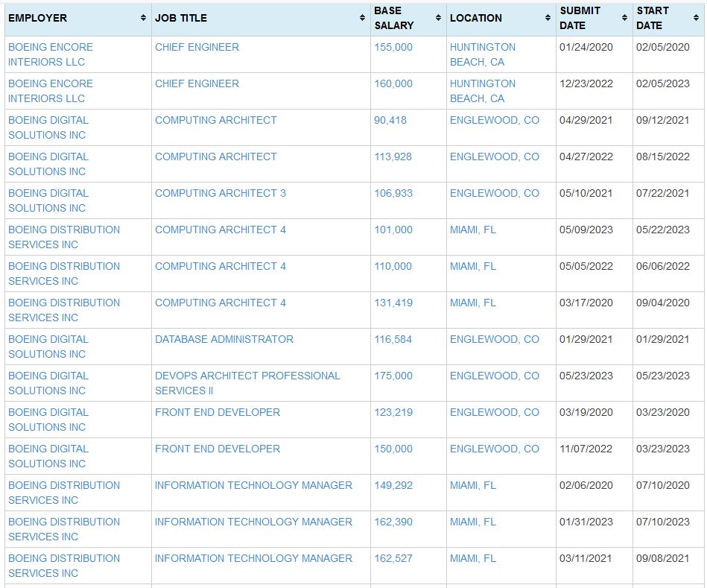Open the Computing Architect 3 job title
This screenshot has height=588, width=707.
tap(221, 193)
